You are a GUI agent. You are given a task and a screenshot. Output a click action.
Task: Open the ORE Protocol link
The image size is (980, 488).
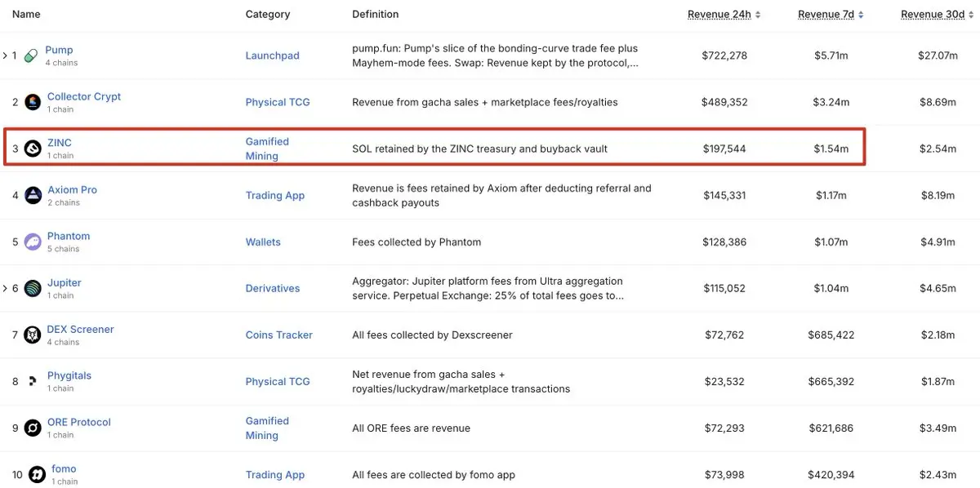[x=79, y=422]
